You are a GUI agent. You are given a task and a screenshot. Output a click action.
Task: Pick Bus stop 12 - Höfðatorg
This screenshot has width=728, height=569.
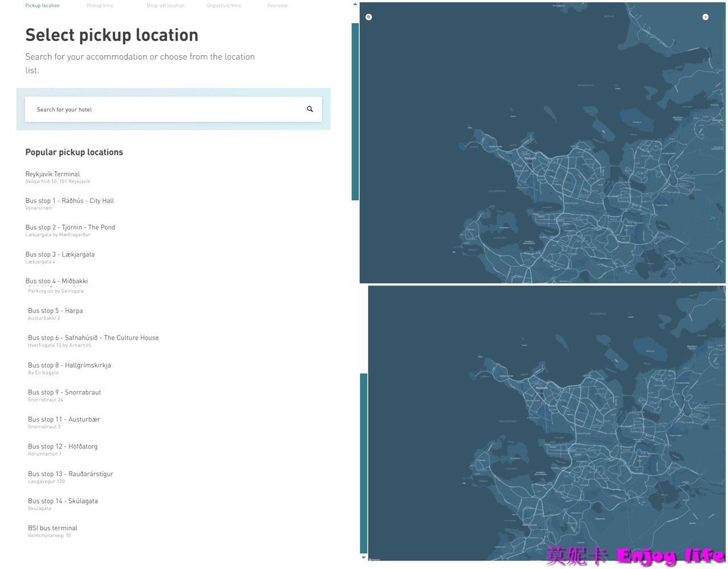tap(63, 447)
